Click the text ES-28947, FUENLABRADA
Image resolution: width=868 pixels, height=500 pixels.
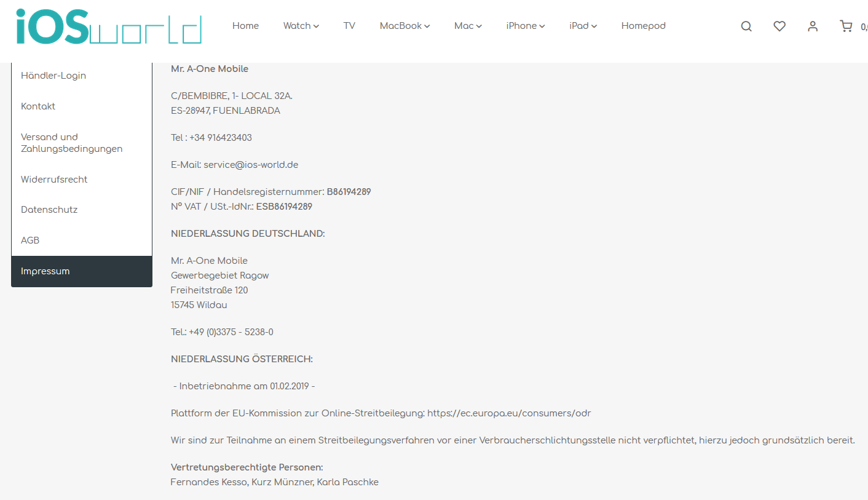(x=226, y=111)
